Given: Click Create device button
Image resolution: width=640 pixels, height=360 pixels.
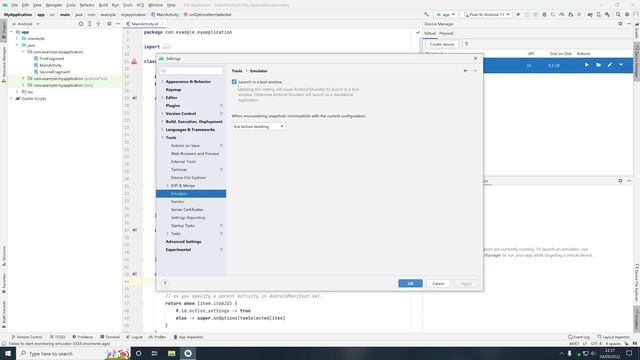Looking at the screenshot, I should point(442,44).
